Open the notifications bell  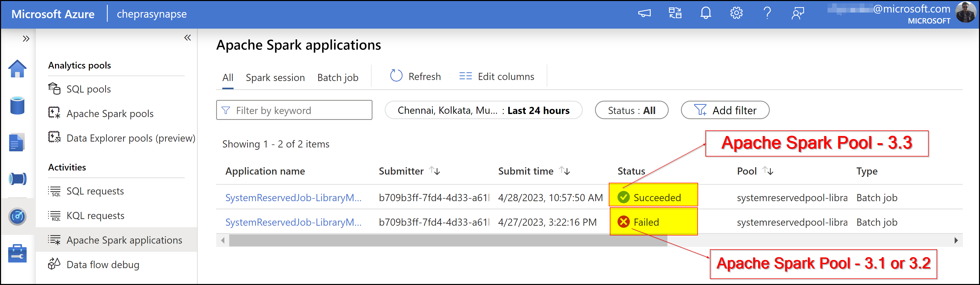click(706, 13)
